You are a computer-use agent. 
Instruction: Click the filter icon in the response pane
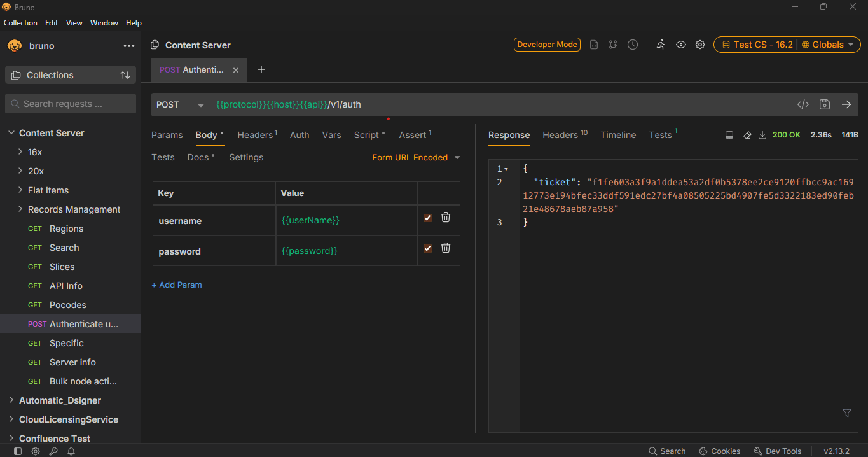[846, 413]
